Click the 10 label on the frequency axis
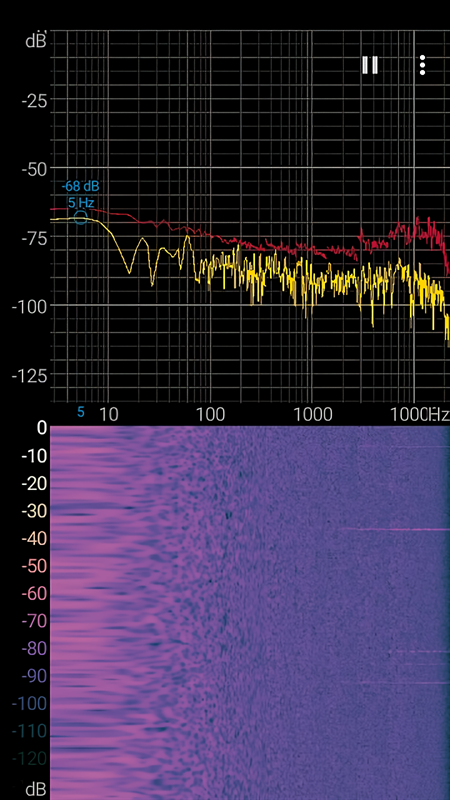The width and height of the screenshot is (450, 800). [x=108, y=414]
